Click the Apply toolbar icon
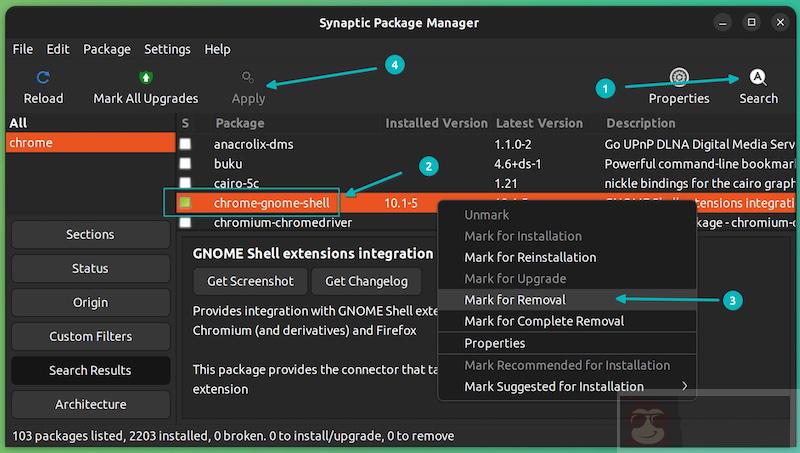 pyautogui.click(x=248, y=77)
